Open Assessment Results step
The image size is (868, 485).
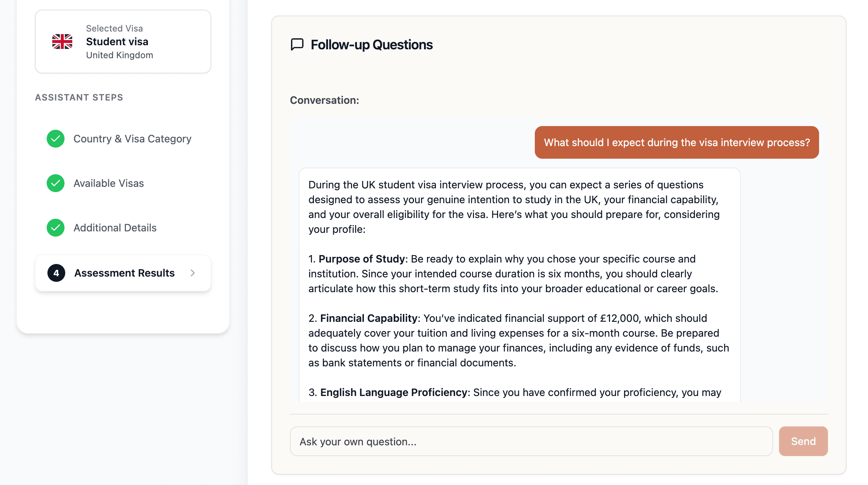tap(125, 273)
